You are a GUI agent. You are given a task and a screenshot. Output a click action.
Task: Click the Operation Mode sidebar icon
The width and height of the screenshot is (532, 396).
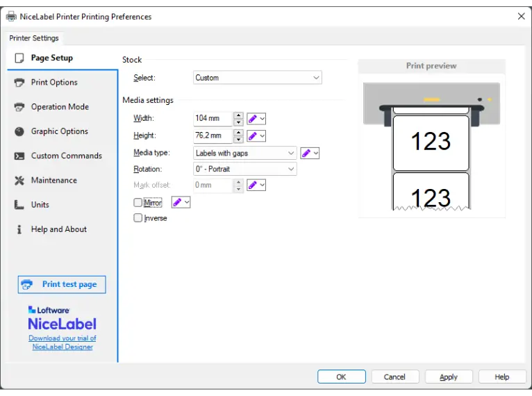(x=19, y=107)
